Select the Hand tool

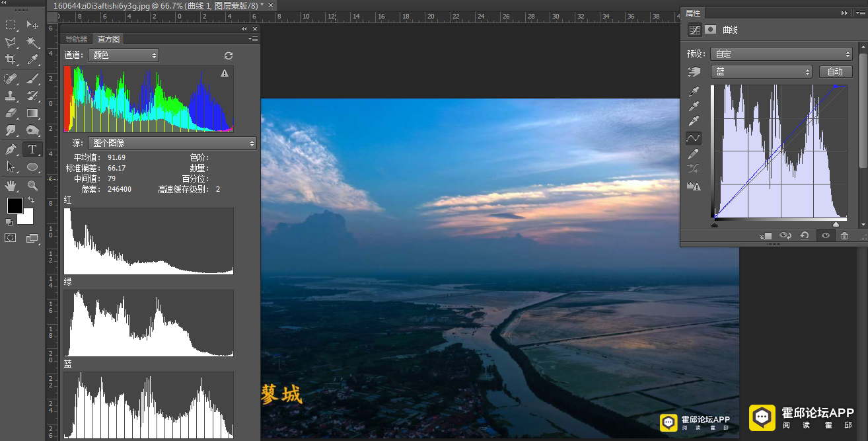pos(11,186)
